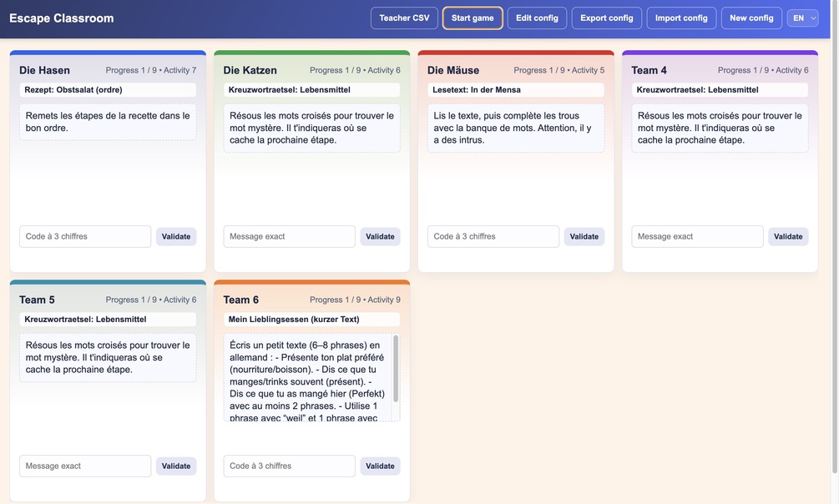Focus Team 5's message input
Image resolution: width=839 pixels, height=504 pixels.
85,466
